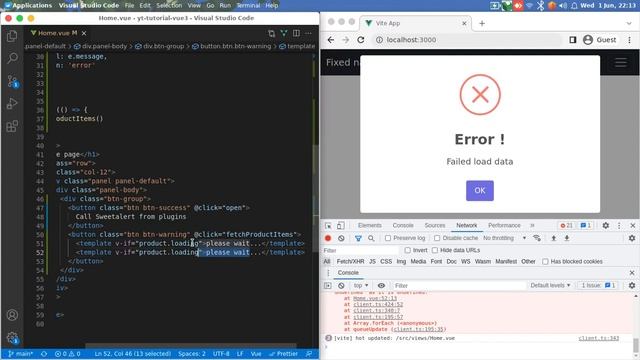
Task: Click the Spaces: 2 status bar entry
Action: coord(191,354)
